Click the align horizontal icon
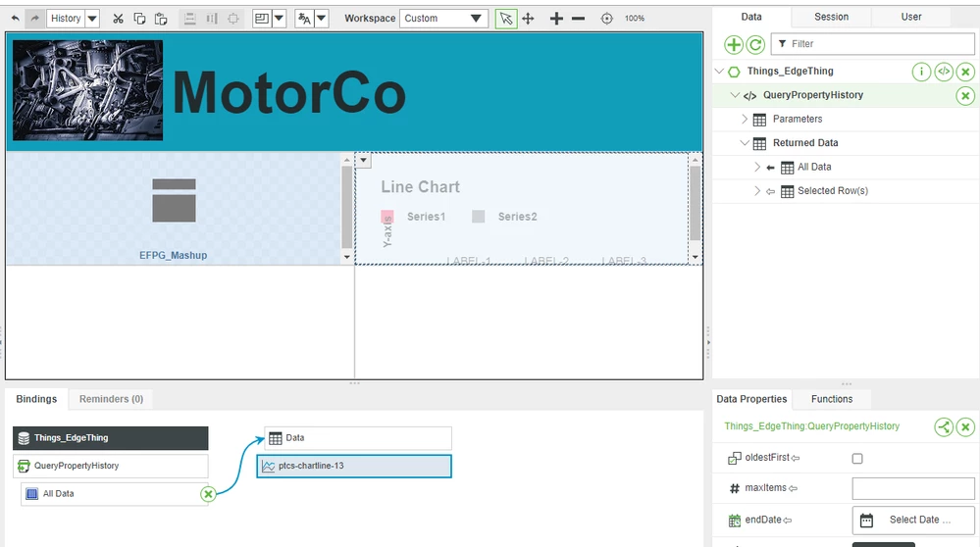 [190, 18]
